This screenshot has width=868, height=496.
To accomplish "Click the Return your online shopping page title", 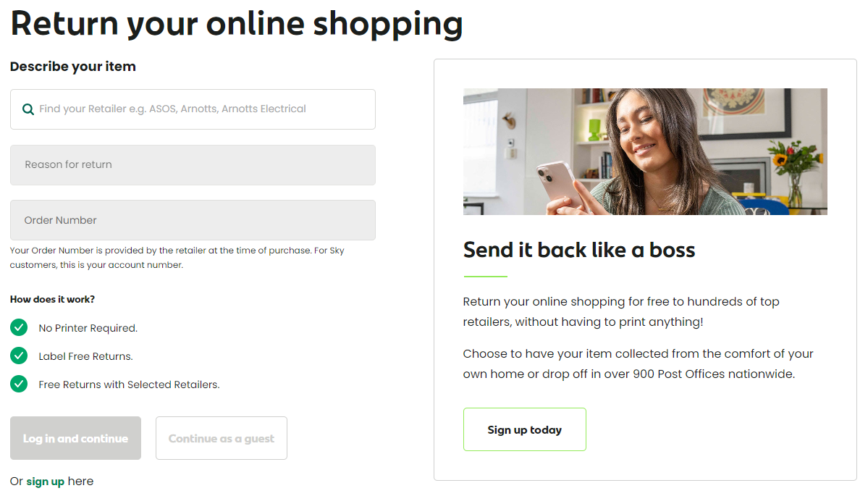I will coord(237,24).
